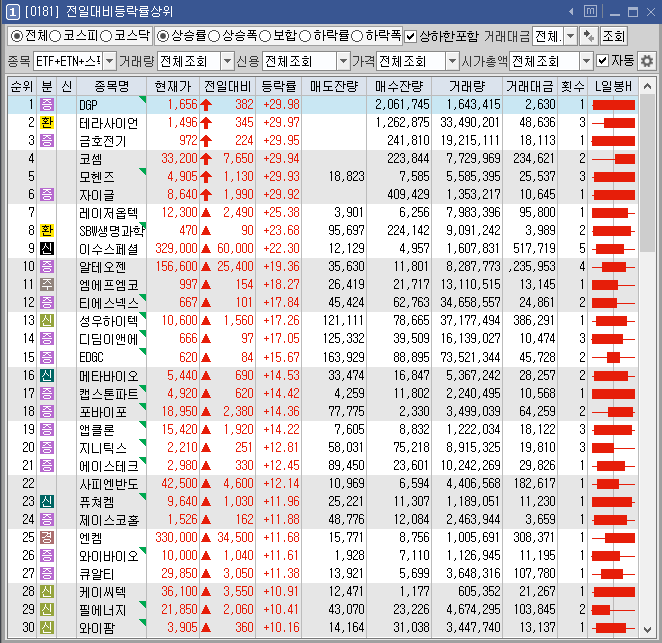The image size is (662, 643).
Task: Click the 조회 button
Action: click(x=613, y=36)
